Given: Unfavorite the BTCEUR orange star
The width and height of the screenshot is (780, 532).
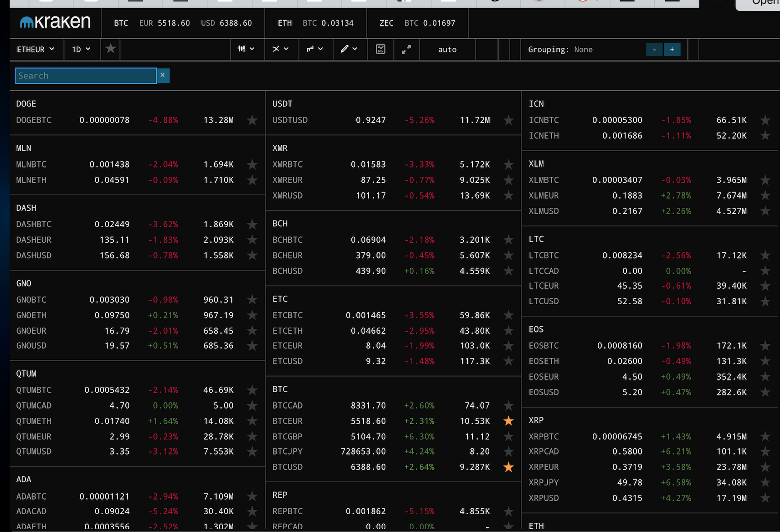Looking at the screenshot, I should (x=508, y=421).
